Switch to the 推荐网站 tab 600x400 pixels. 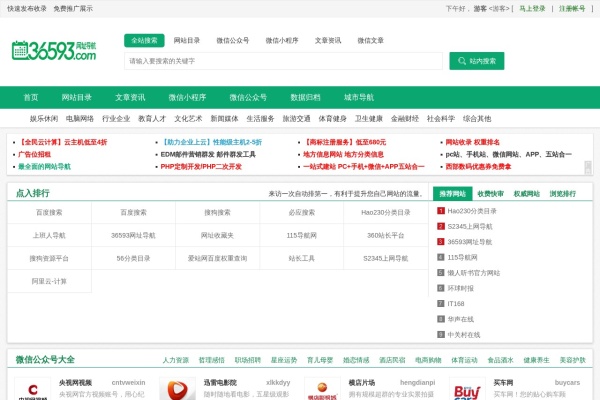[x=453, y=194]
